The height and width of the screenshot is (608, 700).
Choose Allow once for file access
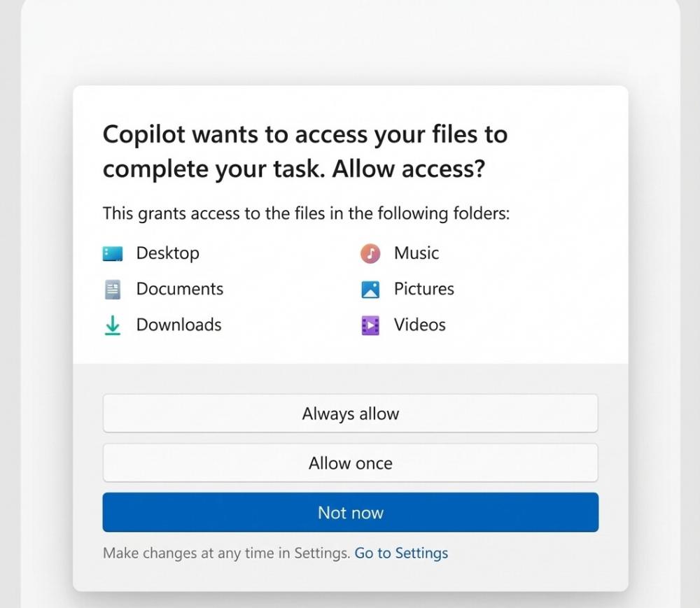[350, 463]
